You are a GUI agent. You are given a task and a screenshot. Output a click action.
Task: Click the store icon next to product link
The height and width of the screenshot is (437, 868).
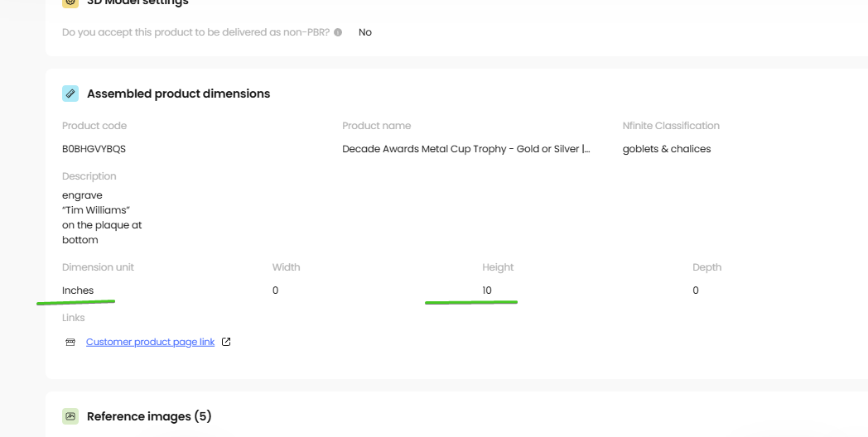(70, 343)
